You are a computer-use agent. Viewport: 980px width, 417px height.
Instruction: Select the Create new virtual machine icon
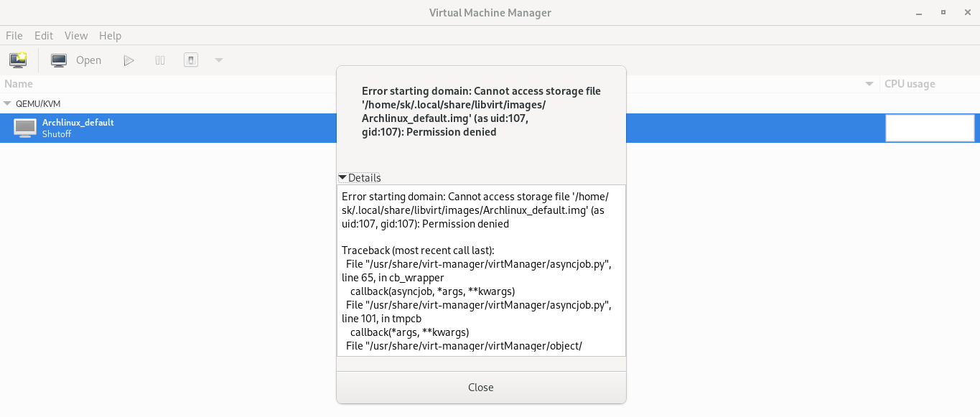[x=17, y=60]
